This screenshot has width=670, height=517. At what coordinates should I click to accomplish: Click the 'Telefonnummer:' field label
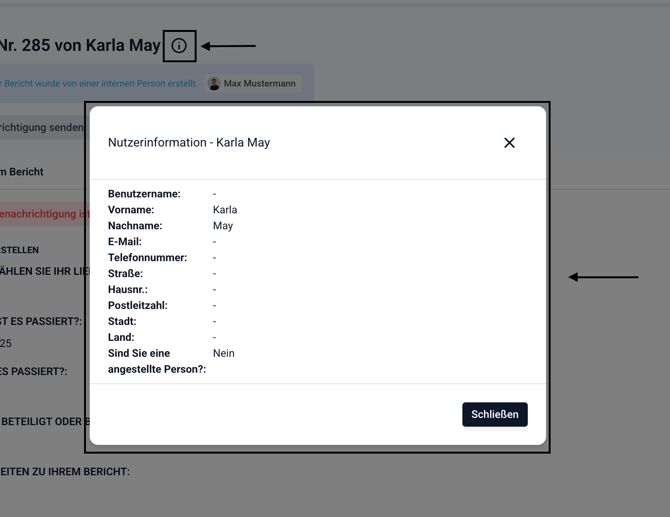tap(147, 258)
